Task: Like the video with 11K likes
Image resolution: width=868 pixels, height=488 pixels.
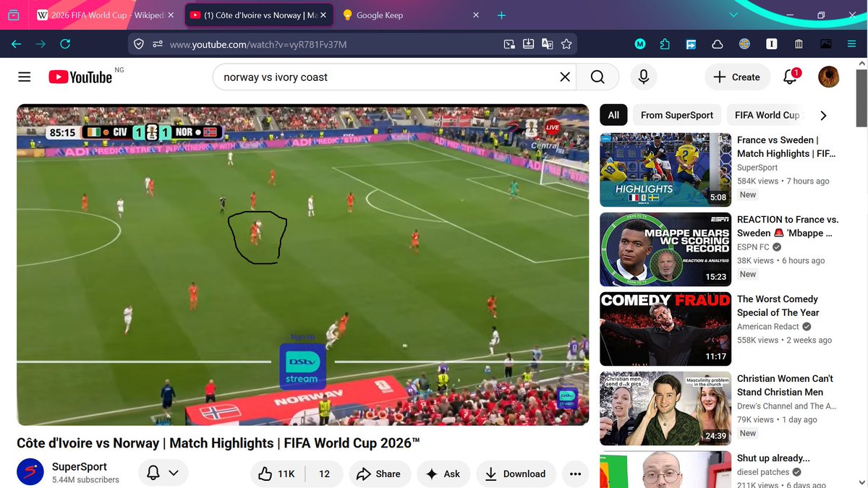Action: tap(278, 474)
